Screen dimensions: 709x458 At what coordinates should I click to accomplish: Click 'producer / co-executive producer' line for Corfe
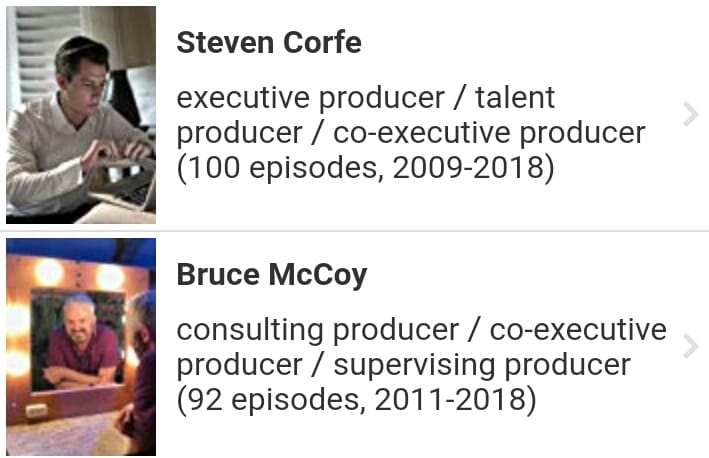411,133
